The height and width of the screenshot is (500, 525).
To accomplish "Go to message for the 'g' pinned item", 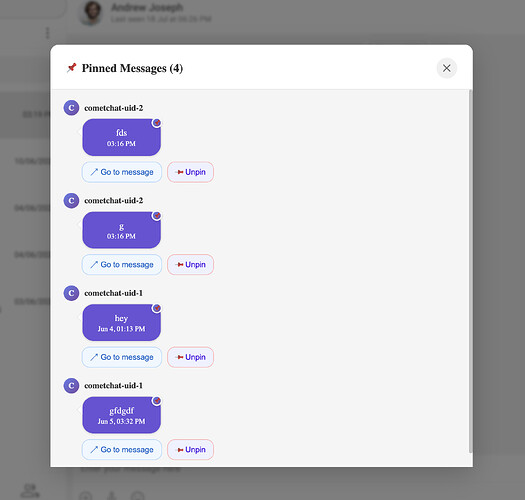I will tap(122, 265).
